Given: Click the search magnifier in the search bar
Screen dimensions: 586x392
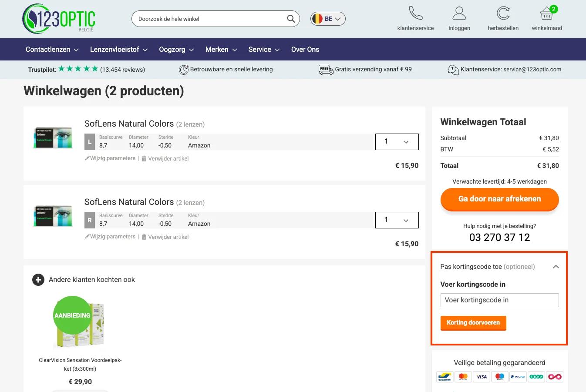Looking at the screenshot, I should point(290,19).
